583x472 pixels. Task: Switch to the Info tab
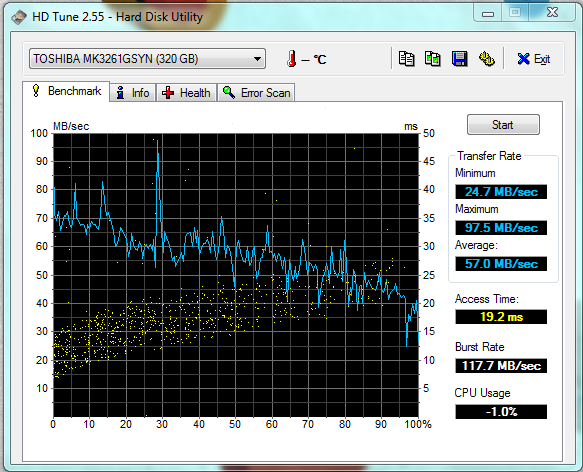pos(133,92)
